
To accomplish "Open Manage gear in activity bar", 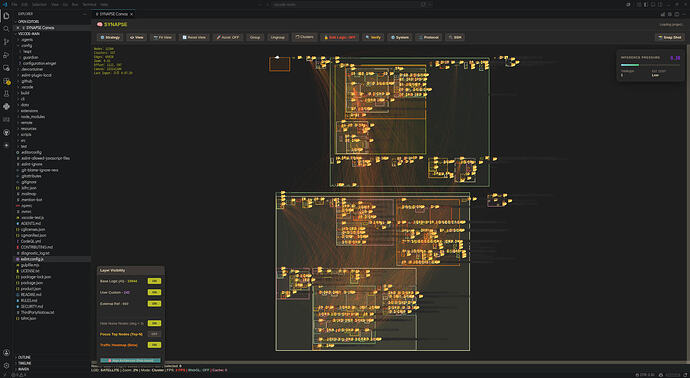I will (6, 365).
